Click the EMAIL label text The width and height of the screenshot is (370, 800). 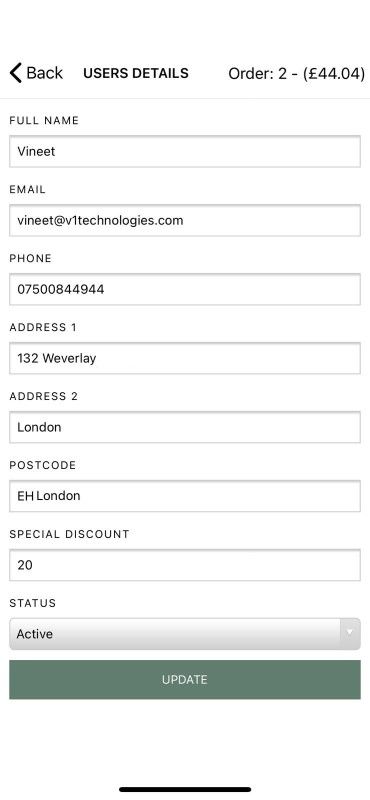coord(28,189)
